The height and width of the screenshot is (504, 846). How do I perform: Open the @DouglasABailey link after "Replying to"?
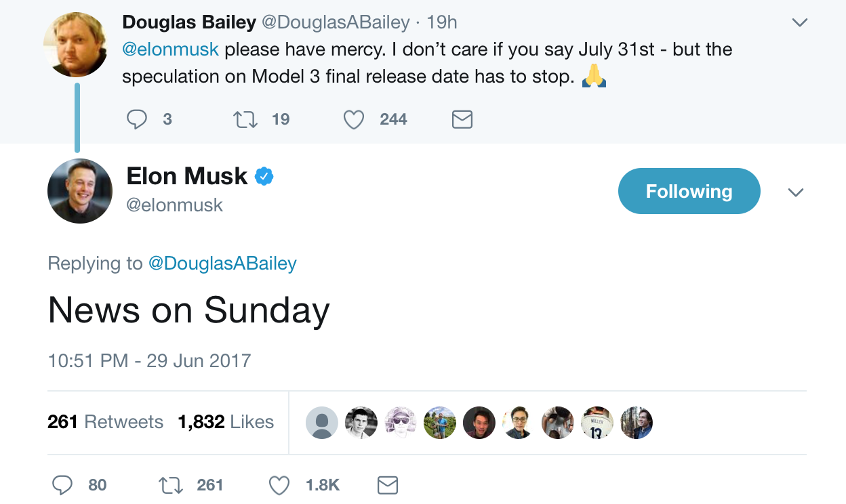pos(222,263)
